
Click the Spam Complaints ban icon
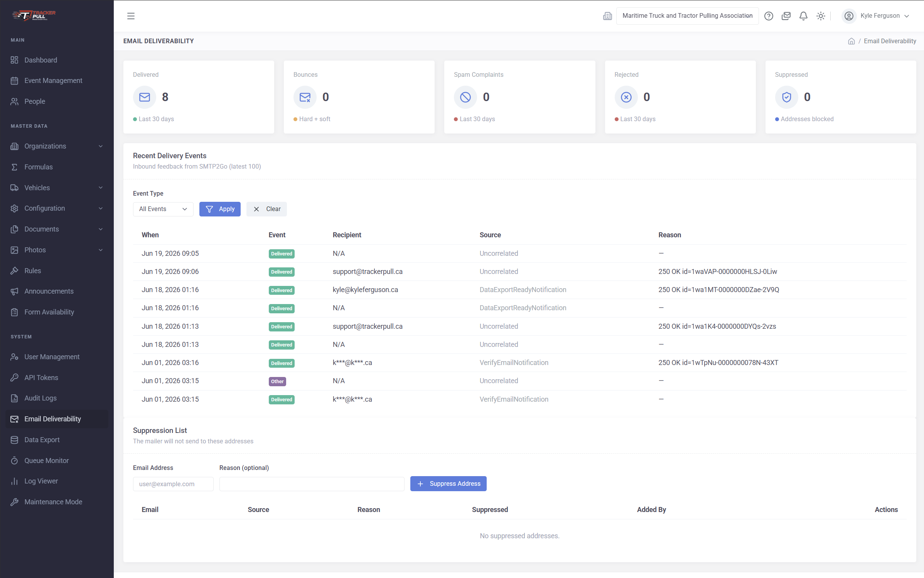465,97
